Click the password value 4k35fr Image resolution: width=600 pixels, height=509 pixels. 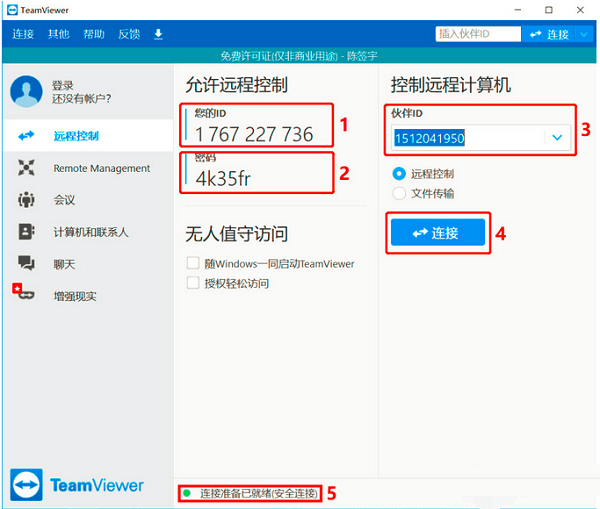coord(223,178)
